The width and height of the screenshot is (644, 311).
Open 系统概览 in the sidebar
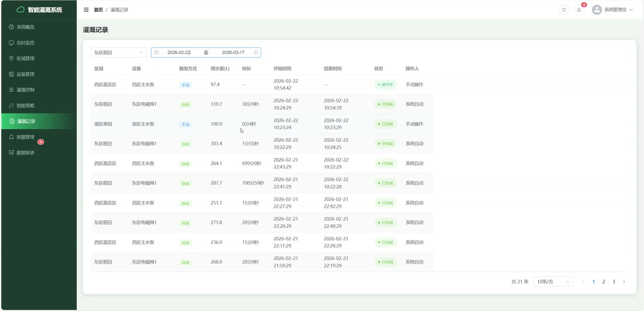(38, 27)
